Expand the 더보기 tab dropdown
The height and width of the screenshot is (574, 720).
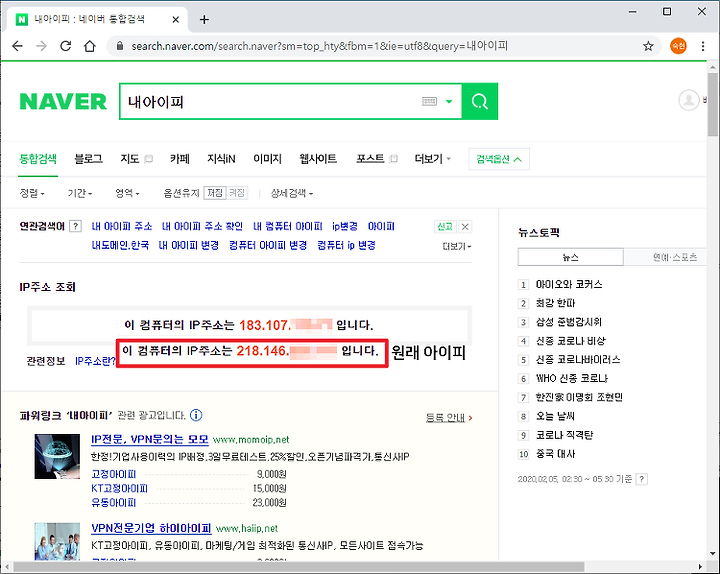pos(433,159)
